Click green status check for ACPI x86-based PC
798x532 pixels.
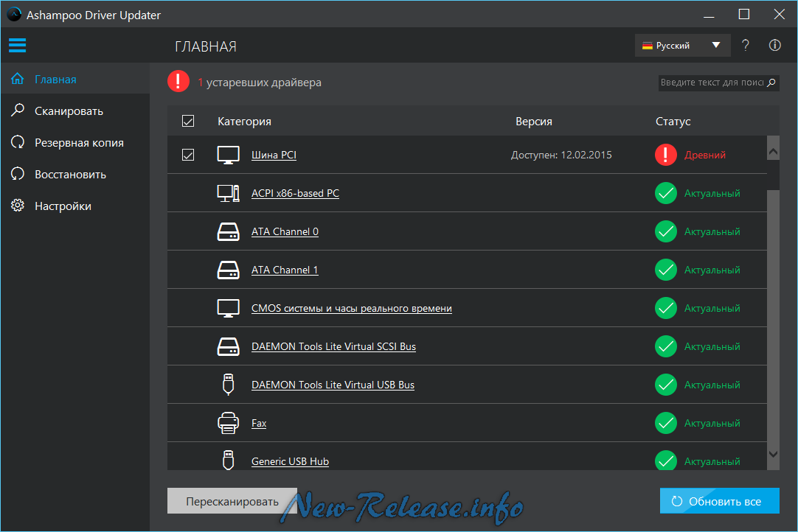666,193
